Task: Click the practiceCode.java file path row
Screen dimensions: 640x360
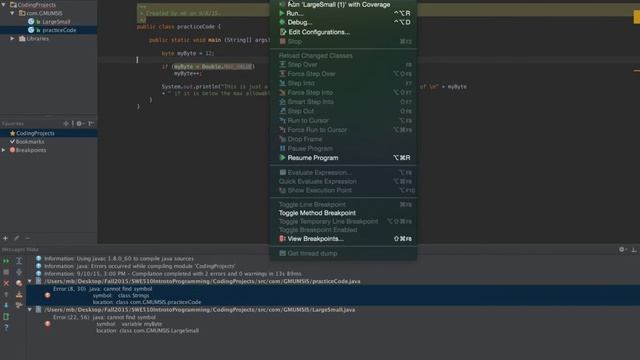Action: coord(202,282)
